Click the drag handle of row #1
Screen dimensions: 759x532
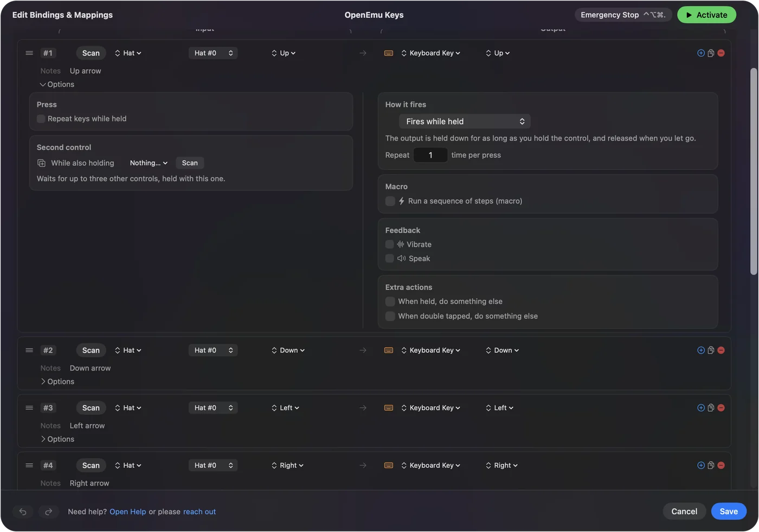point(29,53)
